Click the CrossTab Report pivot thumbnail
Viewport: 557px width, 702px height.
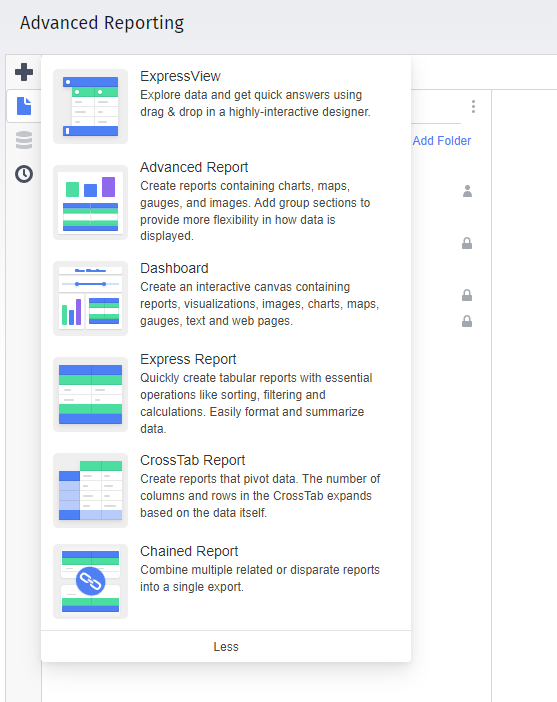click(90, 491)
